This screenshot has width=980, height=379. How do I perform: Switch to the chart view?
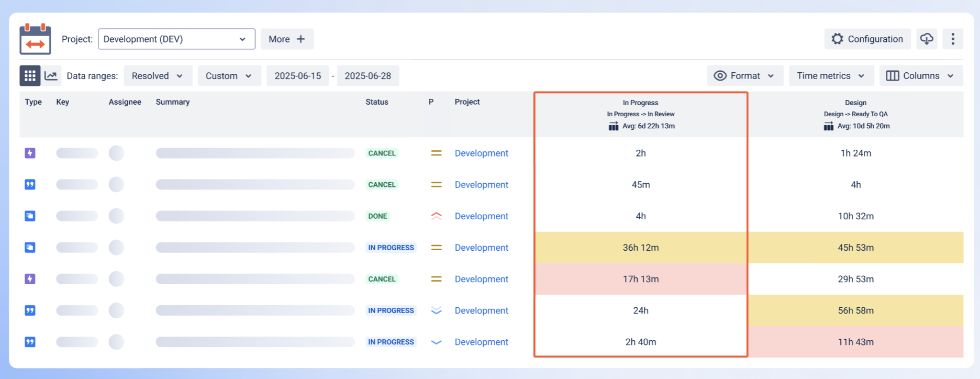click(51, 76)
